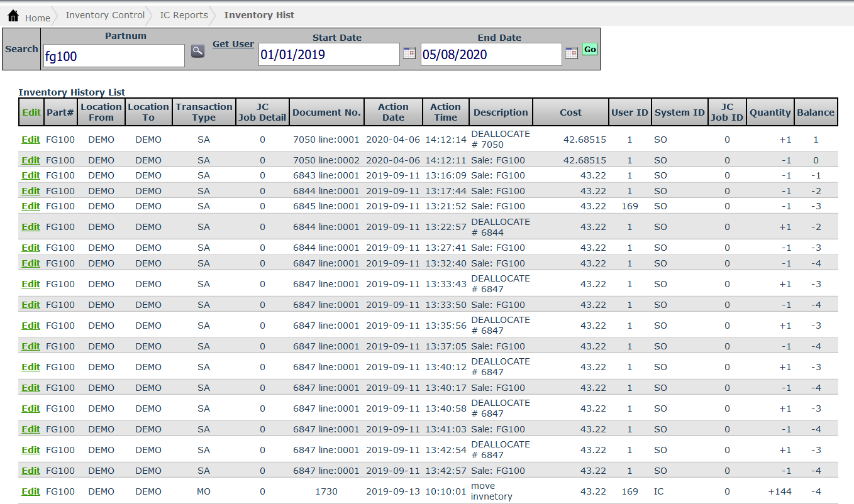Viewport: 854px width, 504px height.
Task: Click the Action Date column header
Action: click(393, 112)
